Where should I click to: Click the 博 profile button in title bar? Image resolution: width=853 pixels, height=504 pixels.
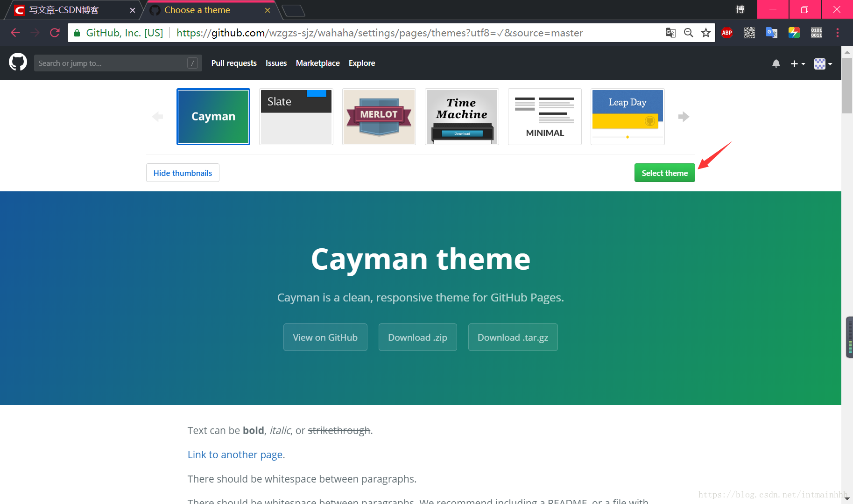click(740, 10)
